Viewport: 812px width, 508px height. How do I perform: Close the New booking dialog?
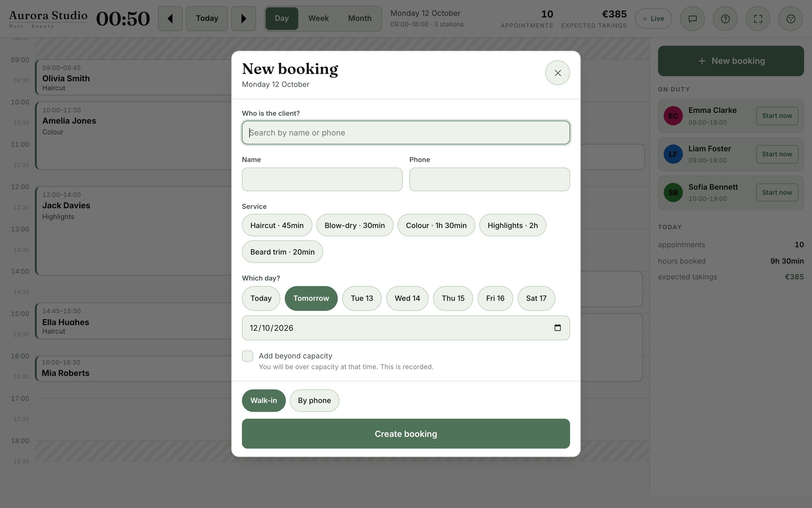tap(558, 73)
